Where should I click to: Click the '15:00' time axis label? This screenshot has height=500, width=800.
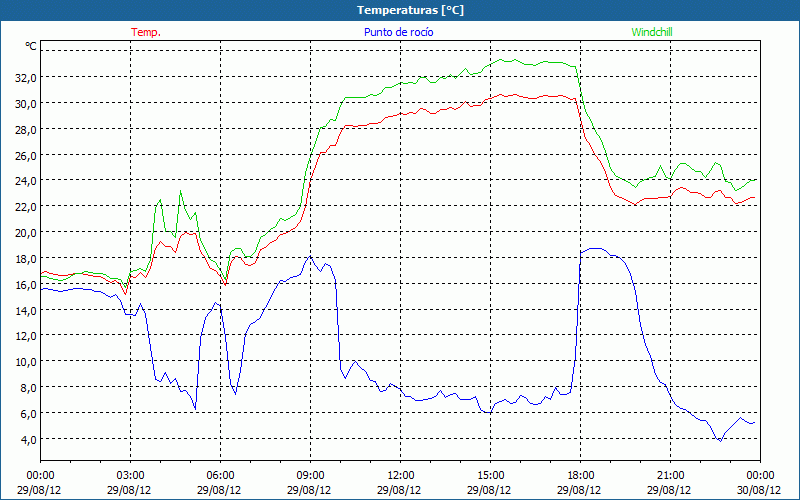[x=490, y=476]
